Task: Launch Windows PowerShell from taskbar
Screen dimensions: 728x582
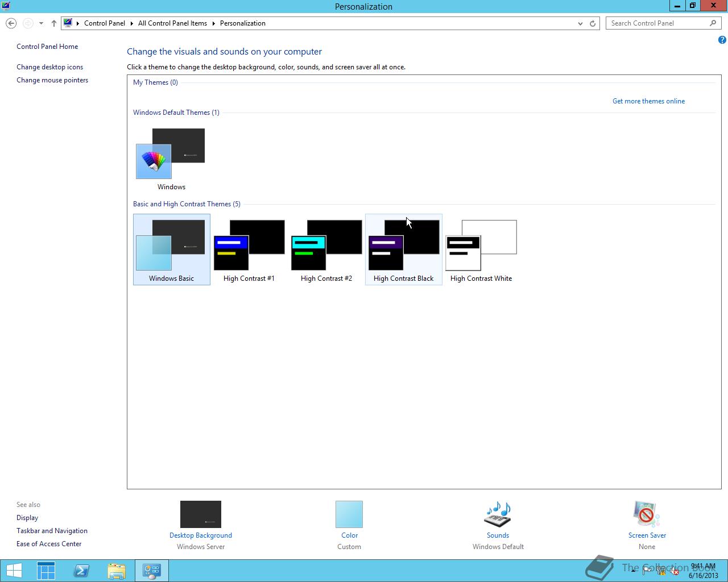Action: point(81,571)
